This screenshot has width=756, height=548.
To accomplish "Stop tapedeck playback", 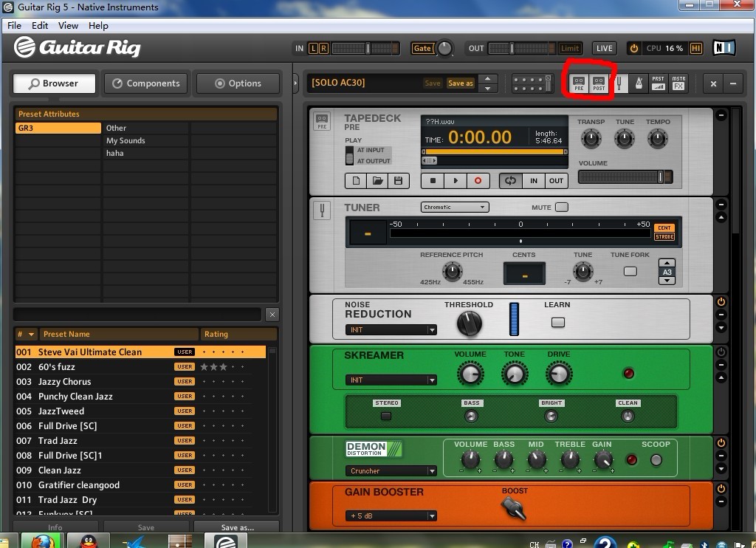I will click(x=433, y=180).
